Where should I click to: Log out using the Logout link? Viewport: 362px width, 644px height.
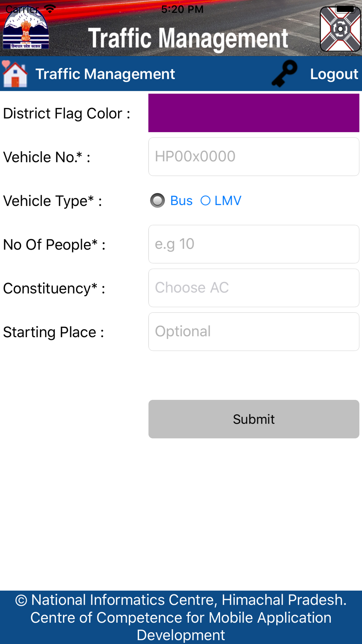point(334,74)
